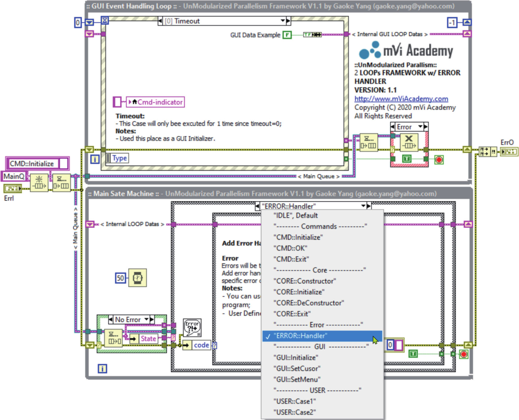519x420 pixels.
Task: Select "GUI::Initialize" in the case menu
Action: [296, 358]
